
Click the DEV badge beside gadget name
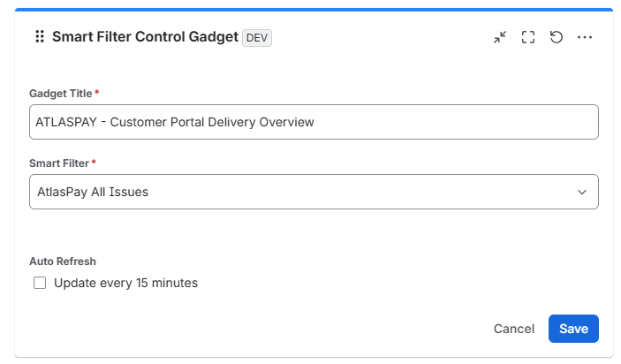(x=257, y=38)
